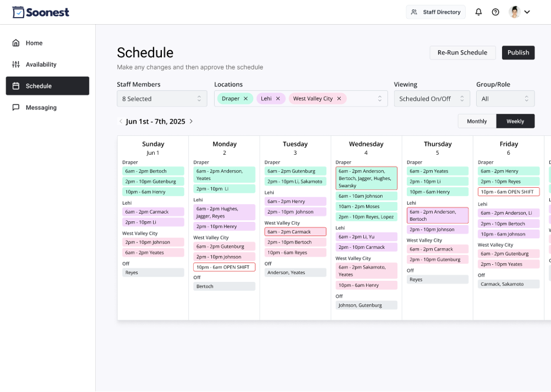Select Sunday 10pm - 6am Henry shift
The image size is (551, 392).
coord(153,192)
